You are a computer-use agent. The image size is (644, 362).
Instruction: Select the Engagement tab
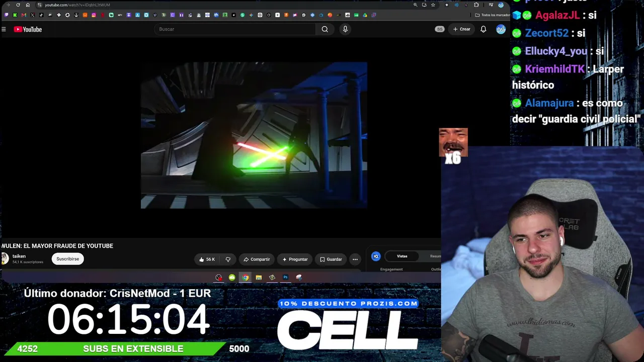coord(391,269)
